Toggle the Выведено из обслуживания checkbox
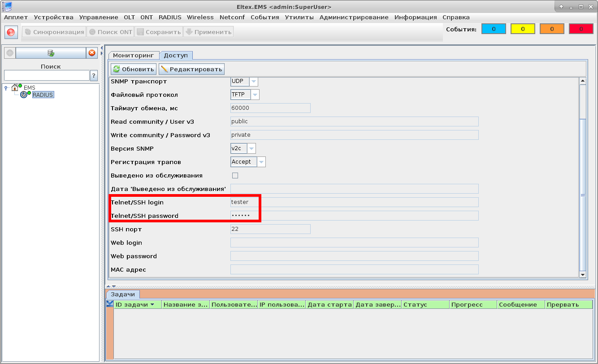598x364 pixels. click(x=235, y=175)
